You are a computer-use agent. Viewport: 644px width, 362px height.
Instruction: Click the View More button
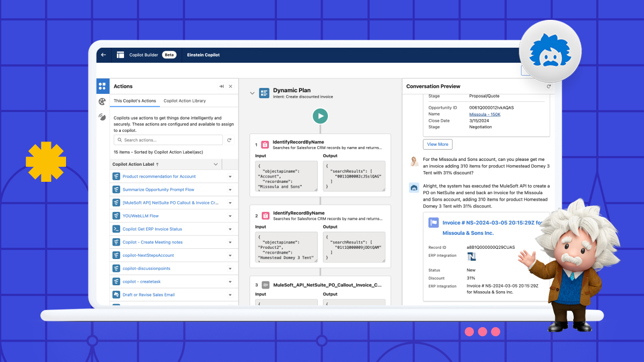tap(437, 144)
